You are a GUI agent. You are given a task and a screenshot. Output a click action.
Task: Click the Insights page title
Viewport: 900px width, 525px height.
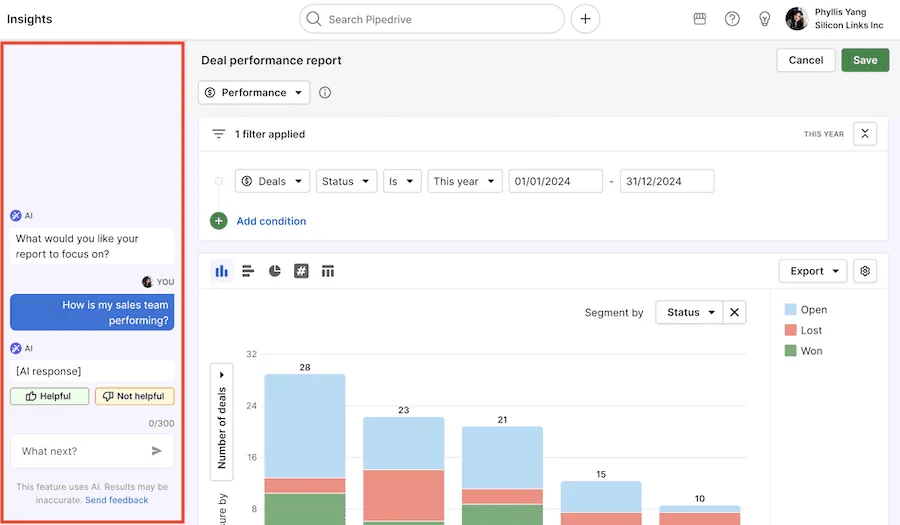pos(29,19)
